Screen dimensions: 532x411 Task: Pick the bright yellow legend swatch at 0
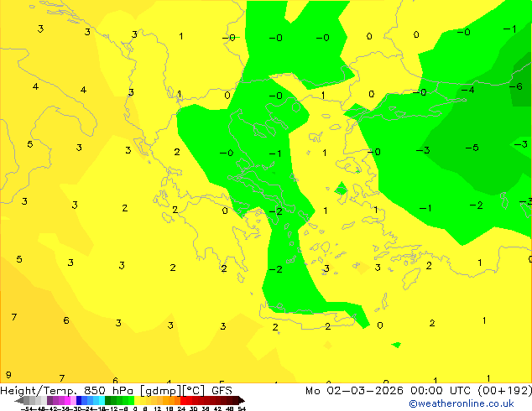[x=138, y=400]
